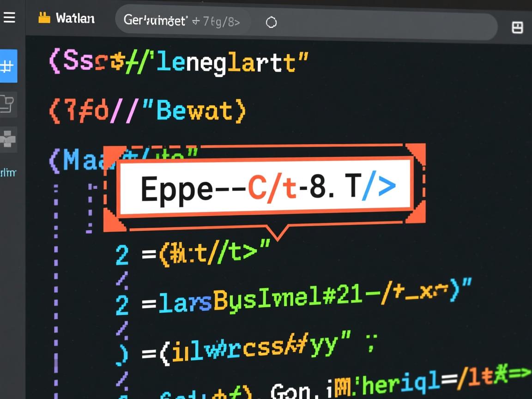This screenshot has height=399, width=532.
Task: Open the Watlan project title
Action: [75, 18]
